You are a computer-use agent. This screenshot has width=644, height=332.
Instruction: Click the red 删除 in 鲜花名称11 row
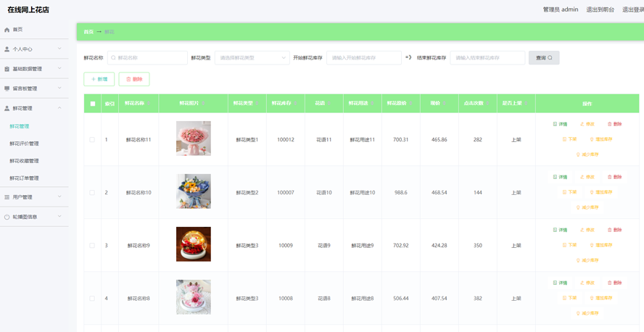(614, 124)
